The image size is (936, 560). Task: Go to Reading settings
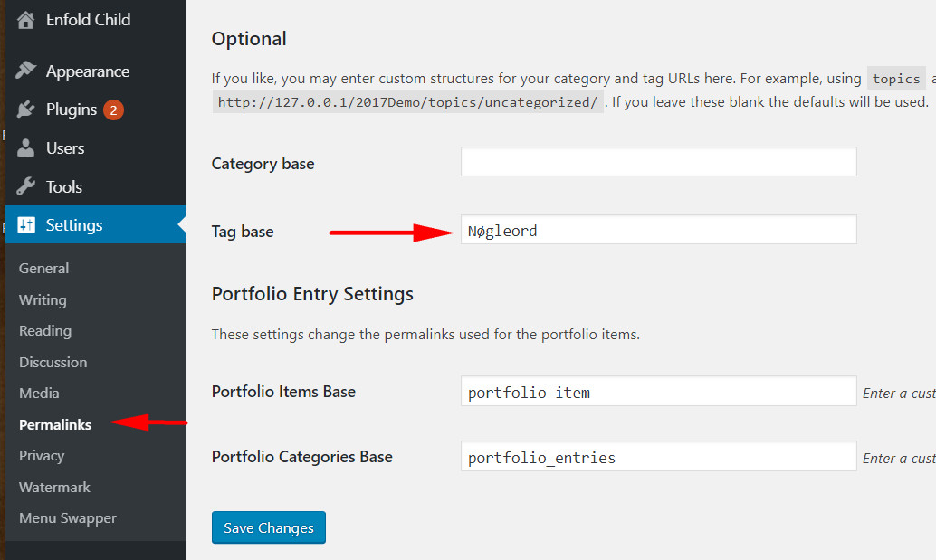click(44, 330)
